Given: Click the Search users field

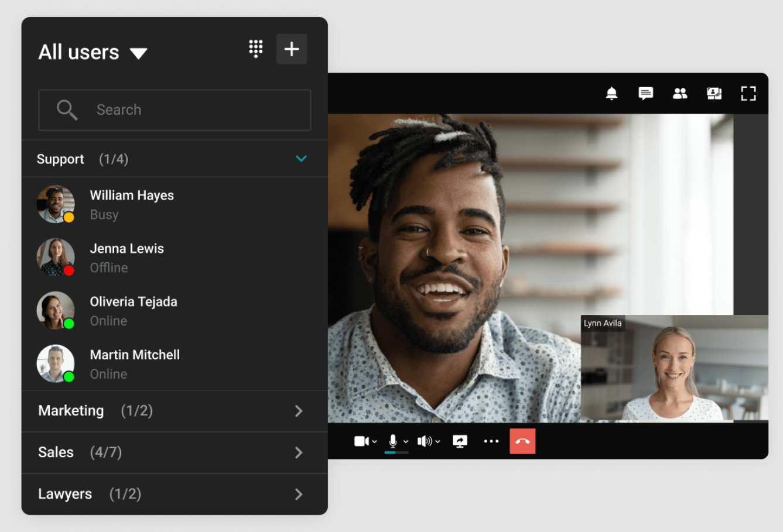Looking at the screenshot, I should 175,110.
